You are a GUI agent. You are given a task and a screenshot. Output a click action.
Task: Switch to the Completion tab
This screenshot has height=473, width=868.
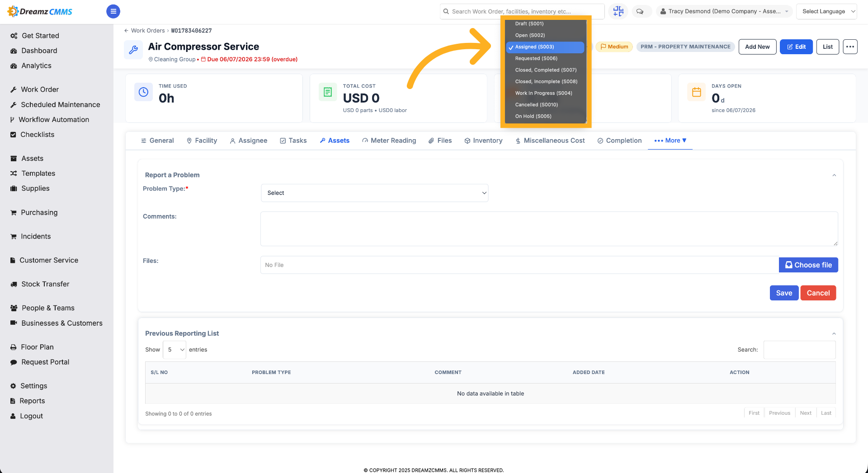click(619, 140)
